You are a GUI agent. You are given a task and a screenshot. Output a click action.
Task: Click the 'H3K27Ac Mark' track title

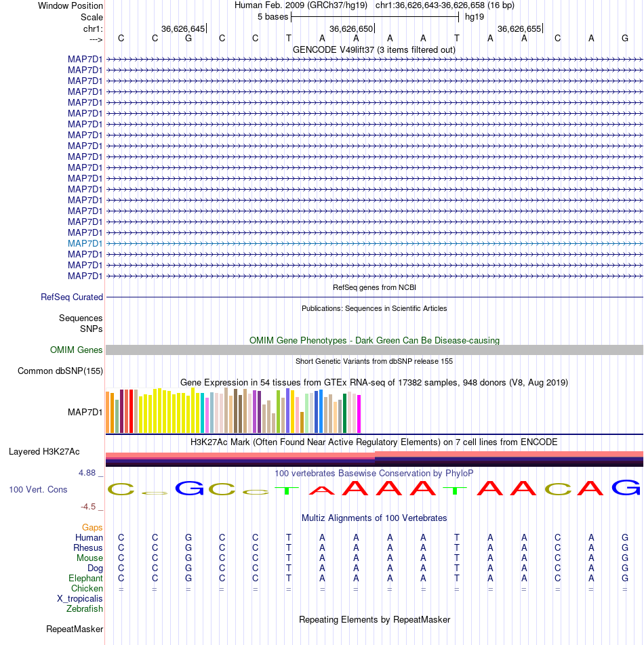point(374,442)
